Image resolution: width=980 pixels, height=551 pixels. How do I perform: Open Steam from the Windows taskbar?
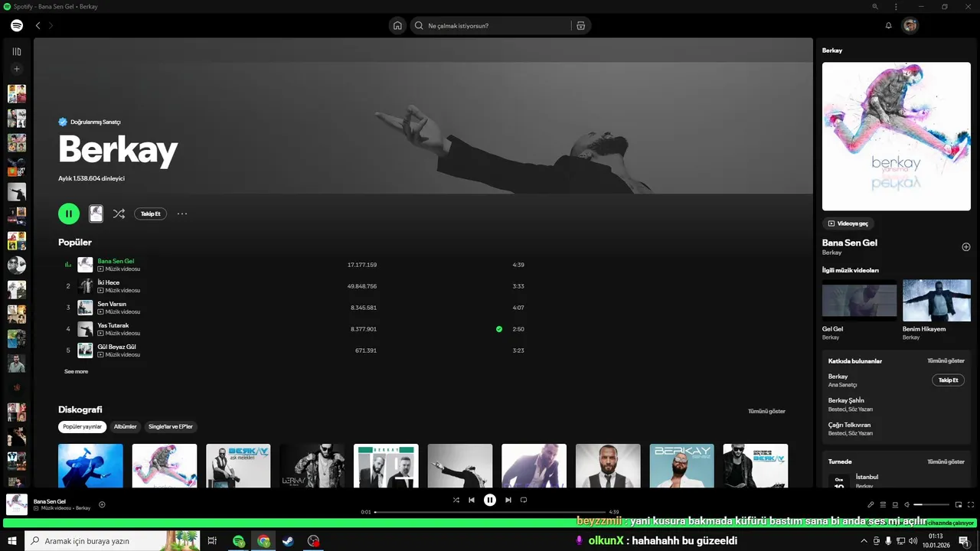(x=288, y=541)
